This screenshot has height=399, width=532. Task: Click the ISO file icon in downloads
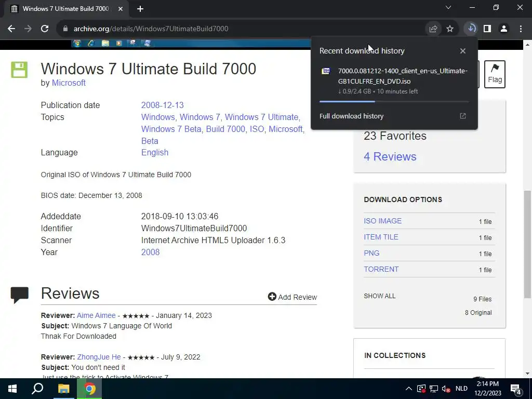coord(326,71)
